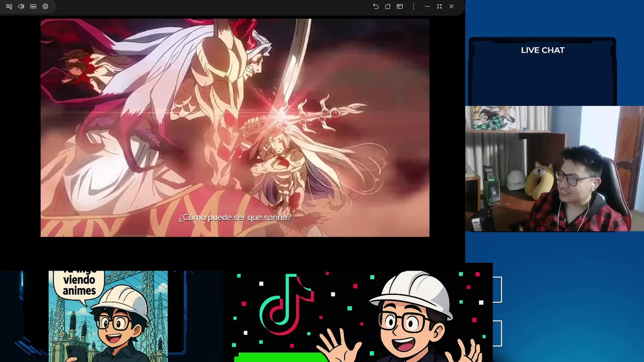Click the 'viendo animes' cartoon thumbnail
Image resolution: width=644 pixels, height=362 pixels.
coord(108,316)
